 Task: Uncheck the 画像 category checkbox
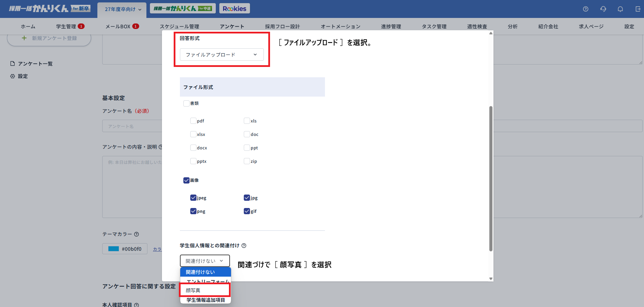pyautogui.click(x=186, y=180)
